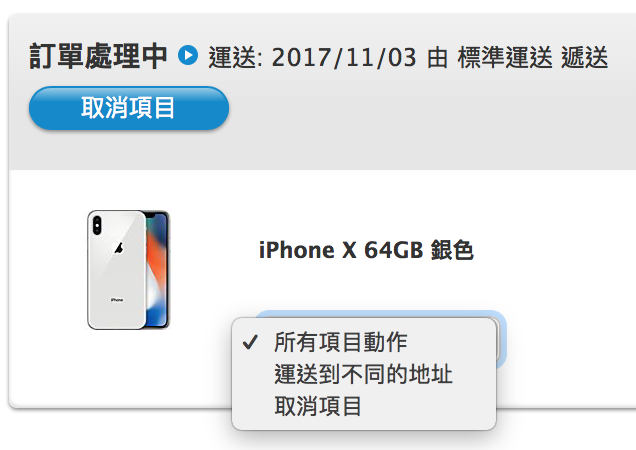The height and width of the screenshot is (450, 636).
Task: Click the small iPhone wordmark on phone back
Action: [117, 300]
